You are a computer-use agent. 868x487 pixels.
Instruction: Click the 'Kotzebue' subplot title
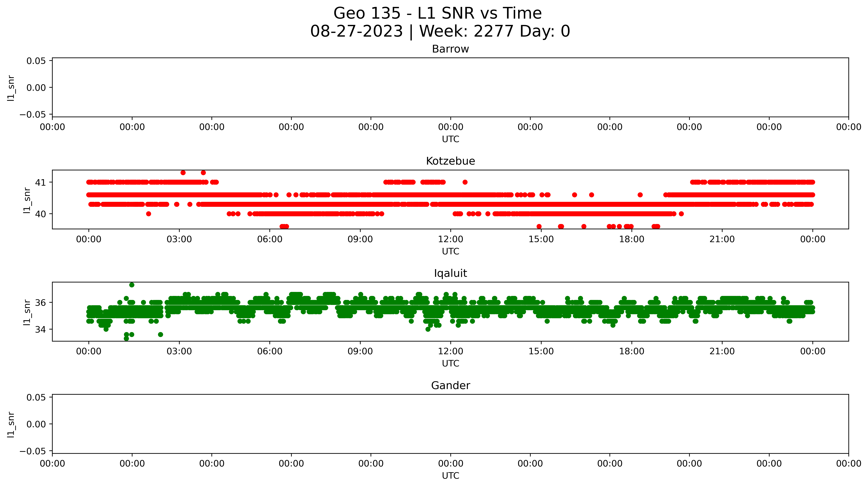[451, 161]
